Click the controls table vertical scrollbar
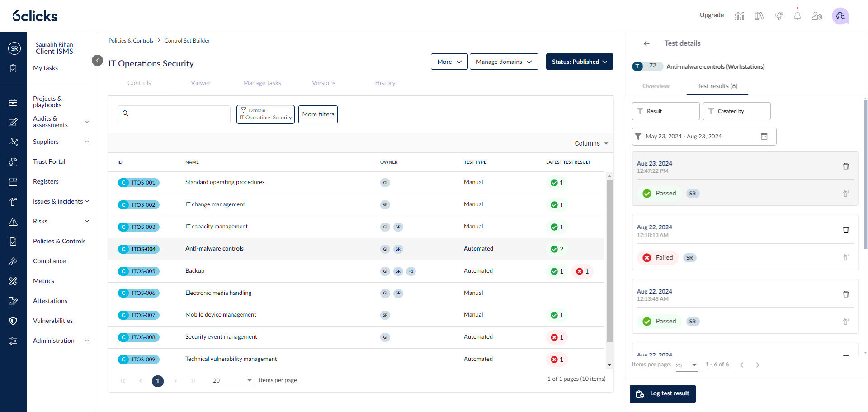Image resolution: width=868 pixels, height=412 pixels. coord(609,260)
